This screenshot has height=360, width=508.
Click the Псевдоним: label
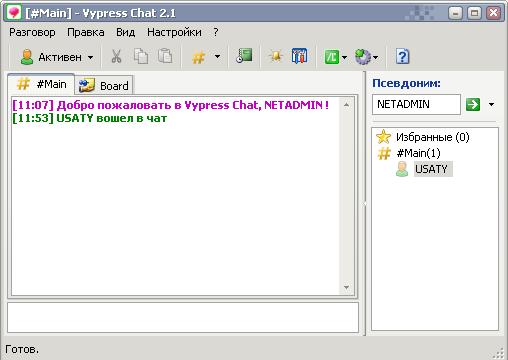click(406, 83)
